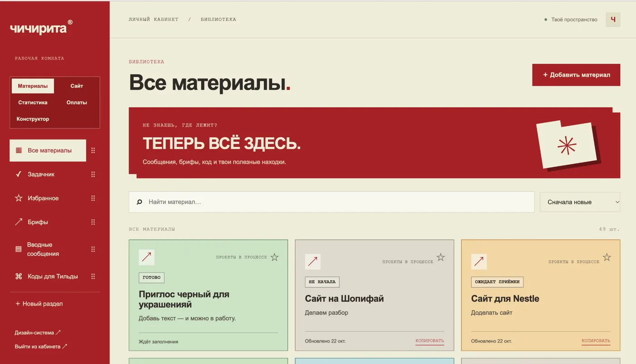Image resolution: width=636 pixels, height=364 pixels.
Task: Star the Сайт для Nestle card
Action: [607, 257]
